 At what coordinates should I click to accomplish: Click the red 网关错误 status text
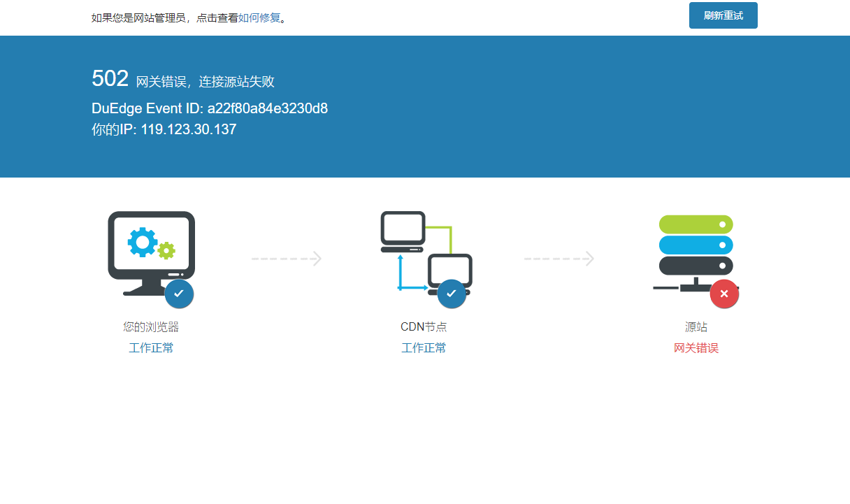[696, 348]
